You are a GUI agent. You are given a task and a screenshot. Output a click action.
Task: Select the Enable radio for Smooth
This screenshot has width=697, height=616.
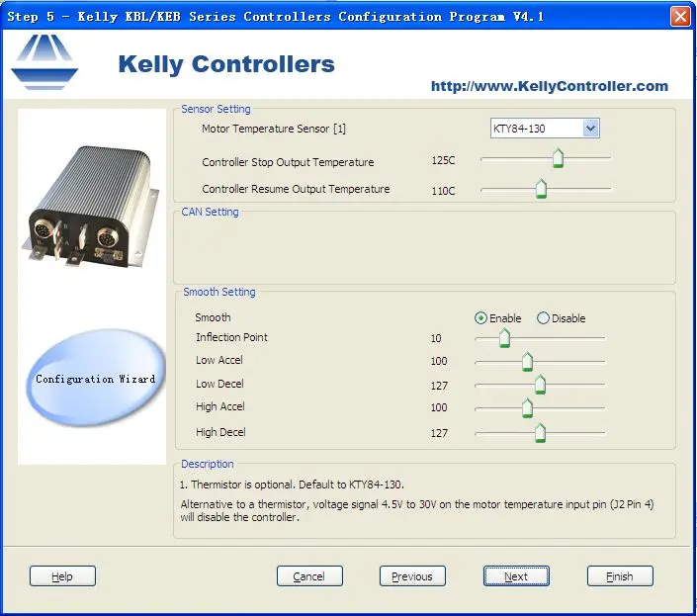coord(480,318)
